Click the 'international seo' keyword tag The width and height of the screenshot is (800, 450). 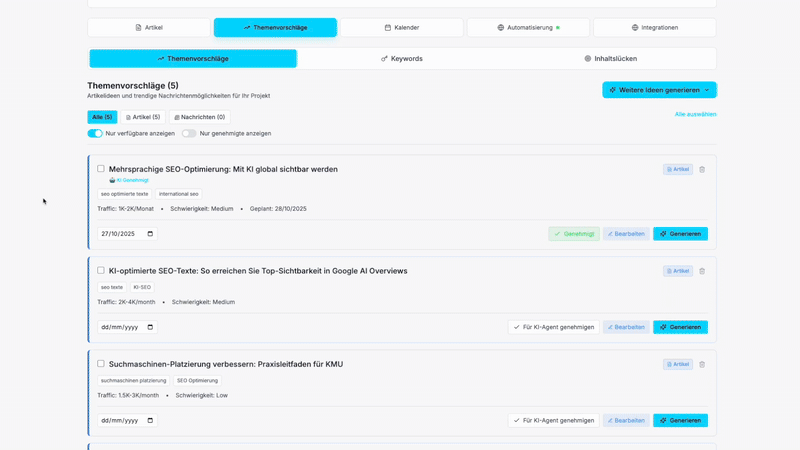tap(179, 194)
